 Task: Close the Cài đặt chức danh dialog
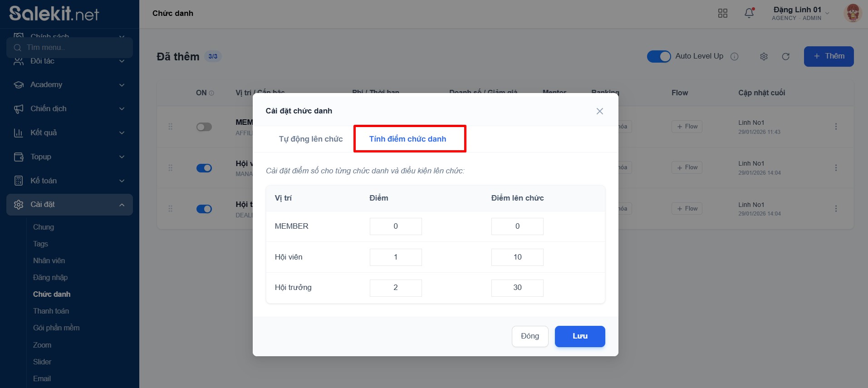coord(599,111)
